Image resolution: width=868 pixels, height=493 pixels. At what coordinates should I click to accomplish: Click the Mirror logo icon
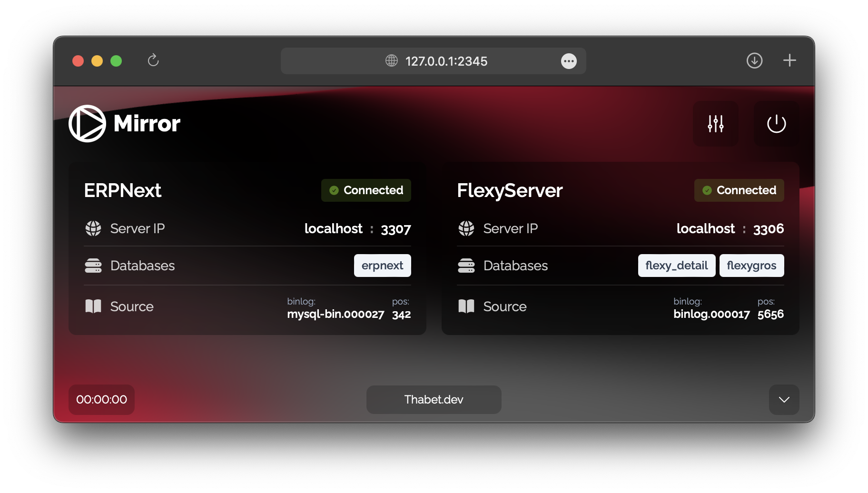tap(87, 124)
